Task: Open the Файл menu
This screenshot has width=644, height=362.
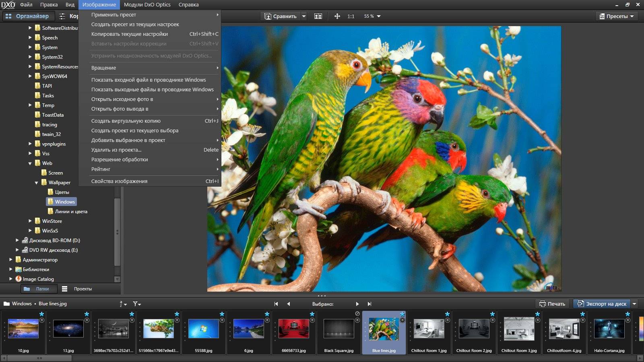Action: pyautogui.click(x=26, y=5)
